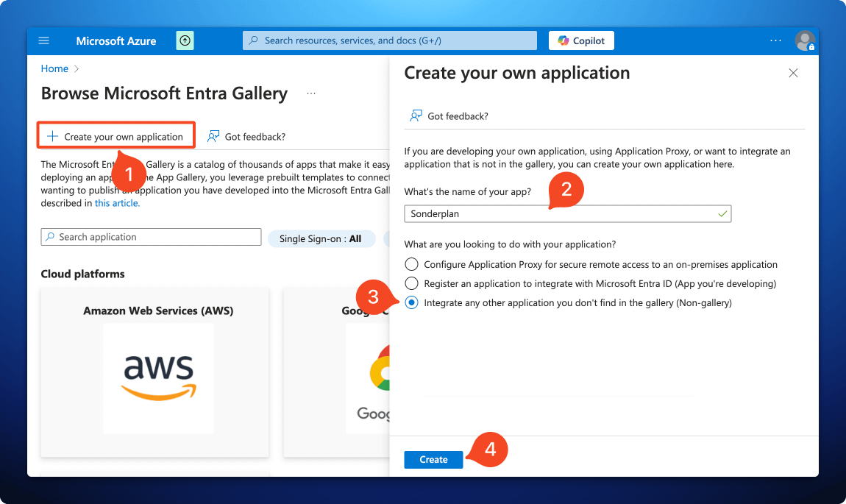This screenshot has width=846, height=504.
Task: Open the ellipsis next to the gallery page title
Action: [x=311, y=93]
